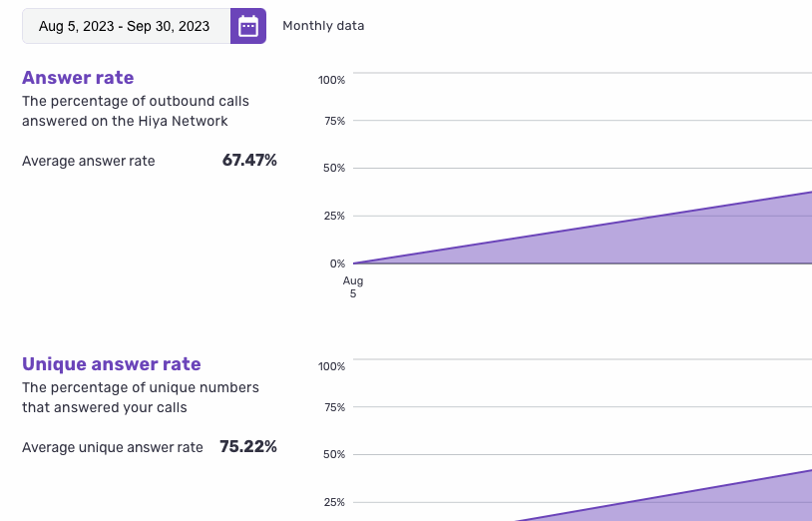Click the Unique answer rate description text
The height and width of the screenshot is (521, 812).
(140, 397)
